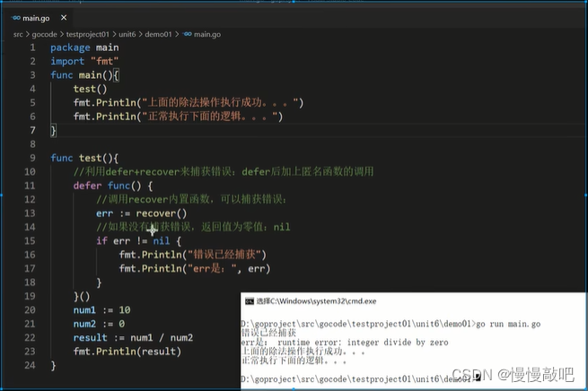Open the main.go breadcrumb item

point(207,34)
